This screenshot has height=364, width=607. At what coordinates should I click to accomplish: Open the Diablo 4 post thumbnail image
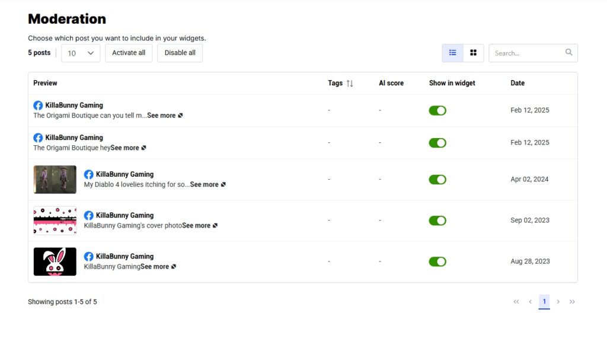coord(55,179)
